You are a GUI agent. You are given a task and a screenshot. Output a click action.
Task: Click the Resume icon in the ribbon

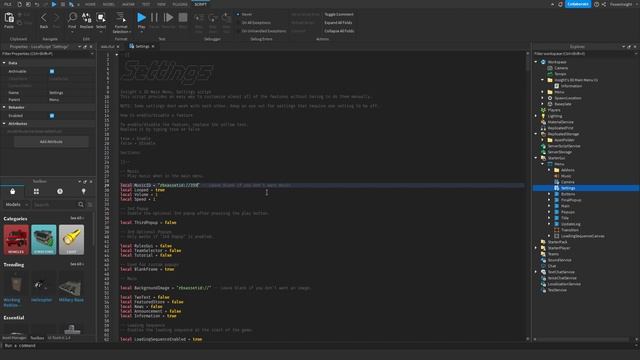point(168,18)
